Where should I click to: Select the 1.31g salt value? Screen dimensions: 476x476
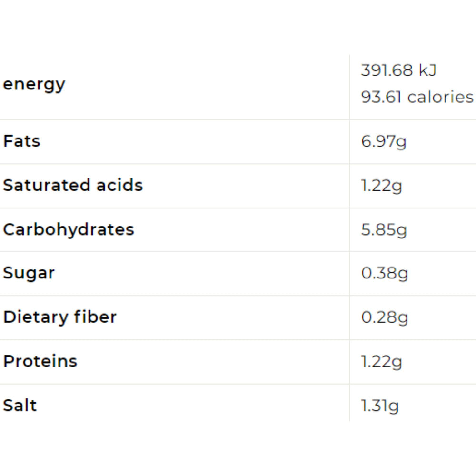click(380, 406)
